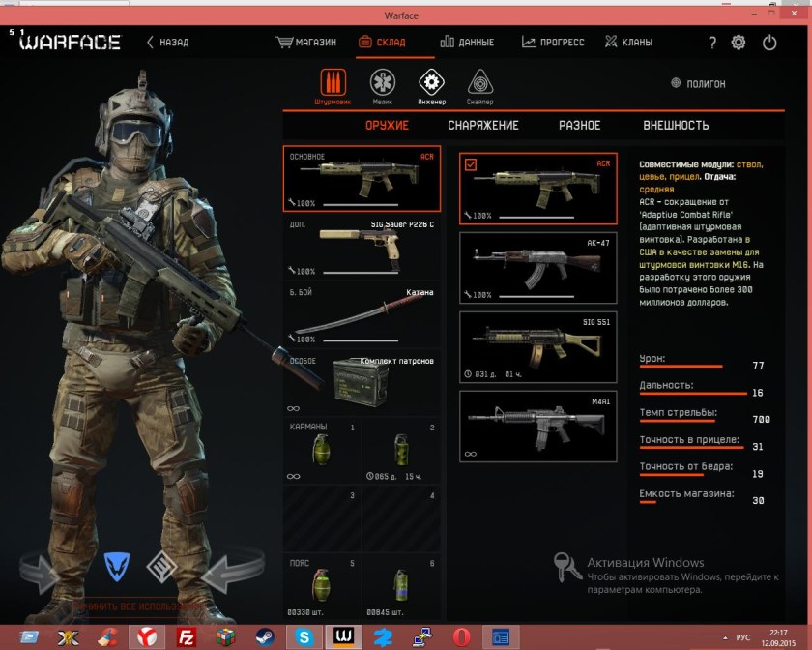
Task: Rotate character left with arrow
Action: click(x=41, y=572)
